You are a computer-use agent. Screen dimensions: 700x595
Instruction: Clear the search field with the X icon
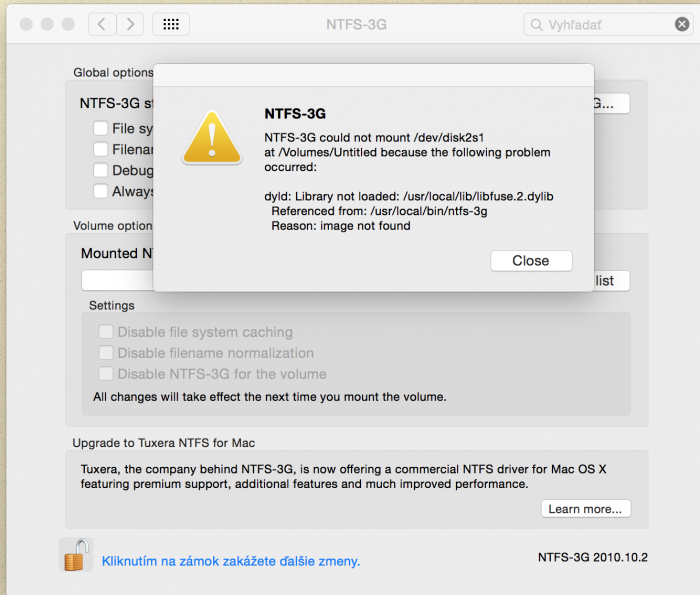[x=682, y=24]
